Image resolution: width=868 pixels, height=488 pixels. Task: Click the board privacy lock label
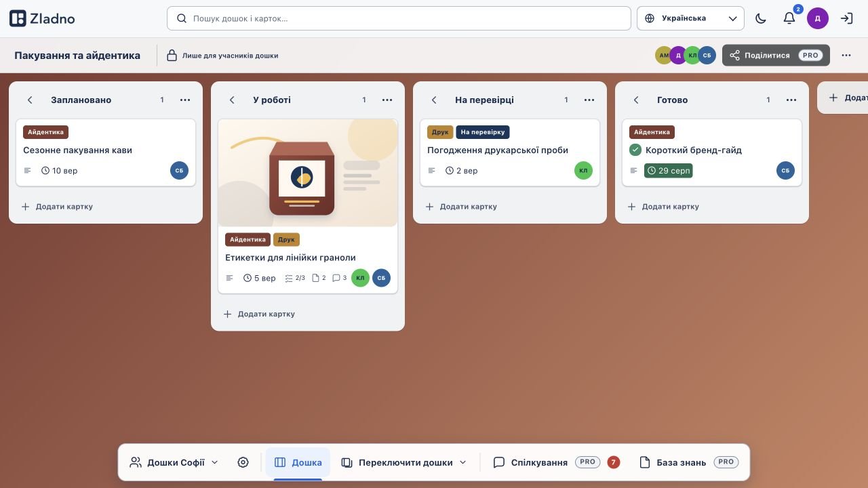click(222, 56)
